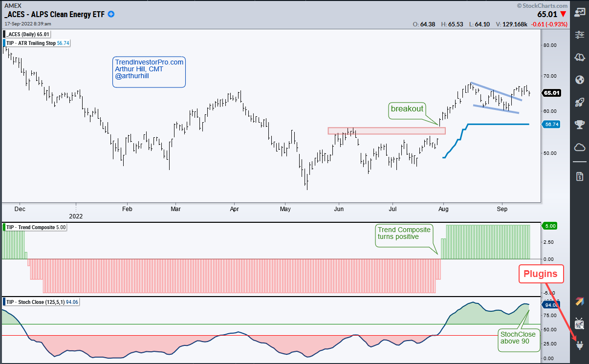The image size is (589, 364).
Task: Click the 65.01 price axis label
Action: pos(552,93)
